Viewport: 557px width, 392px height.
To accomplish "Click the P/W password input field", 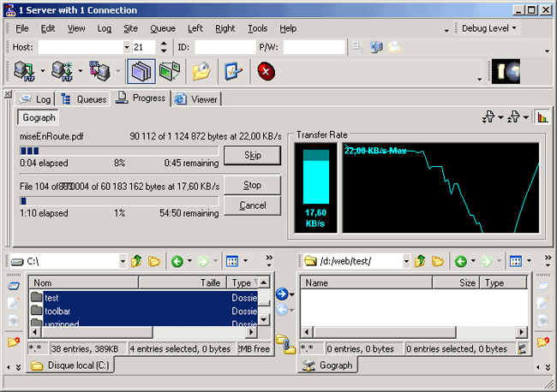I will [314, 47].
